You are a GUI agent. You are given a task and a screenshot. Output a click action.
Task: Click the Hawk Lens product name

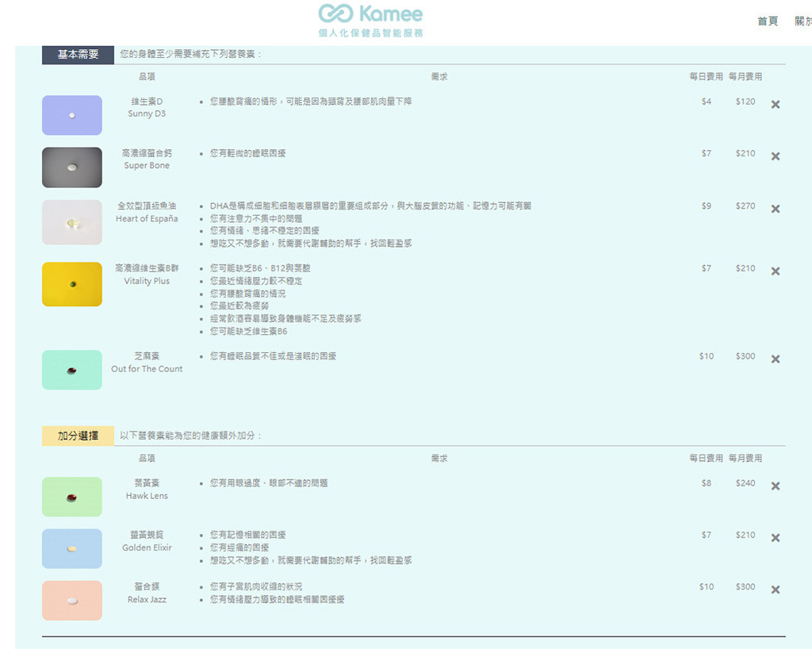tap(147, 496)
